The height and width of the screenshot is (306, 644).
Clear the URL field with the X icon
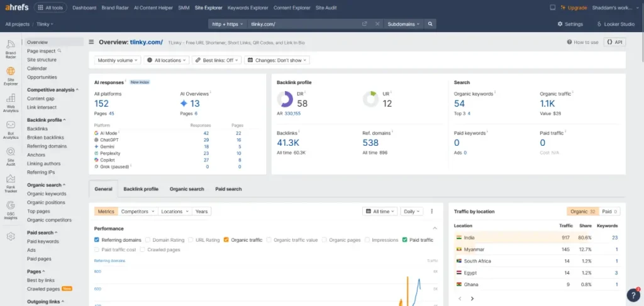click(x=377, y=25)
